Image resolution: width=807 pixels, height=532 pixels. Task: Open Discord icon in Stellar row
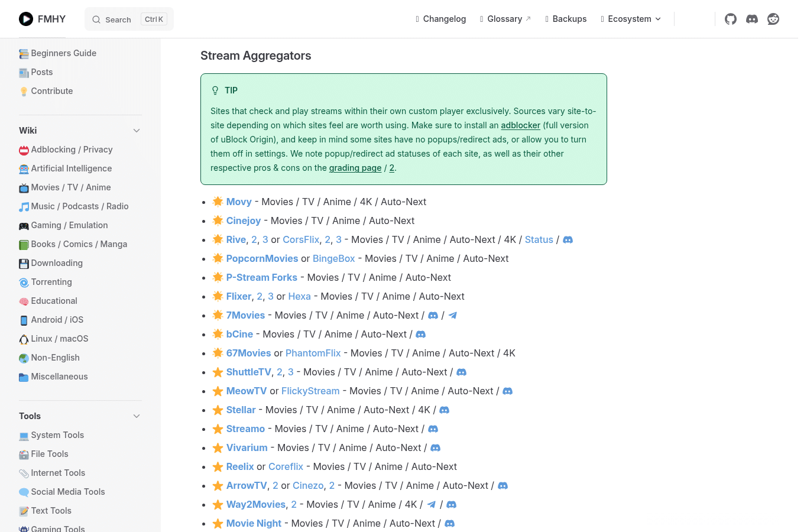point(445,410)
